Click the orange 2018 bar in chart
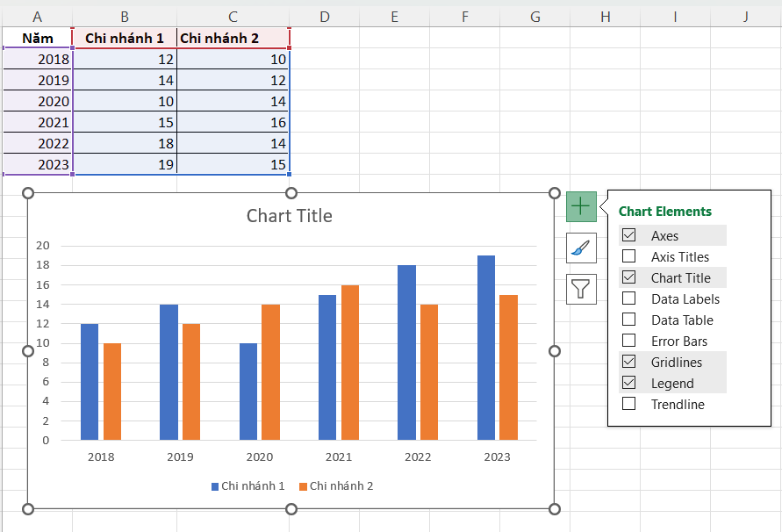Viewport: 782px width, 532px height. point(112,392)
